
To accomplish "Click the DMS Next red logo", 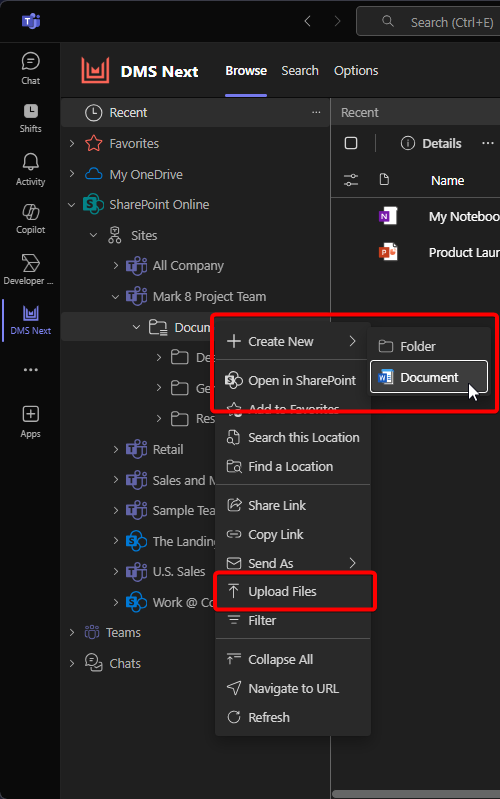I will pyautogui.click(x=95, y=70).
